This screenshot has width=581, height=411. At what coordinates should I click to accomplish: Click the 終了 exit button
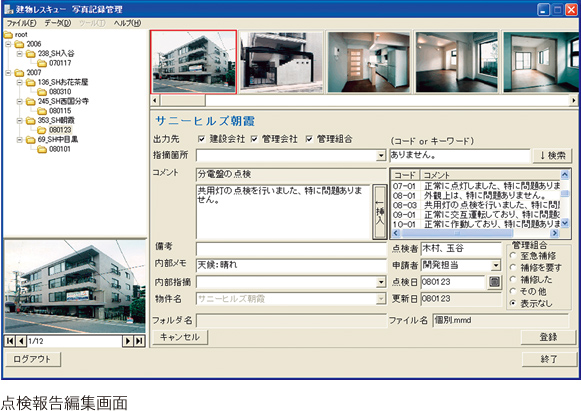(x=549, y=359)
